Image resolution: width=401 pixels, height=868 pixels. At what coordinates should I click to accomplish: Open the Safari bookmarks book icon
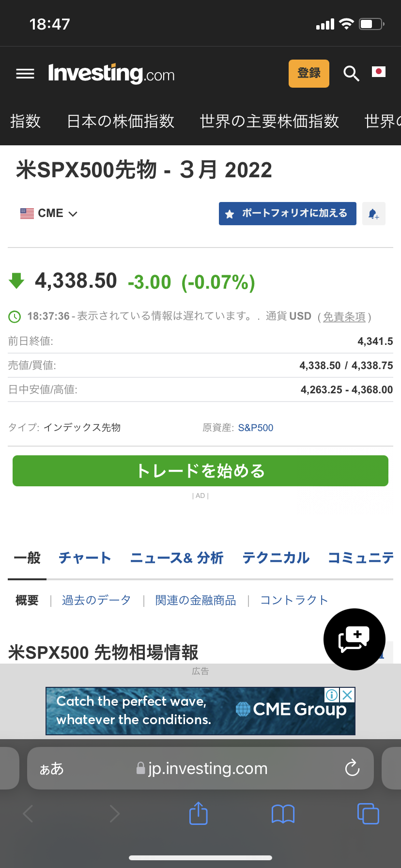(283, 814)
